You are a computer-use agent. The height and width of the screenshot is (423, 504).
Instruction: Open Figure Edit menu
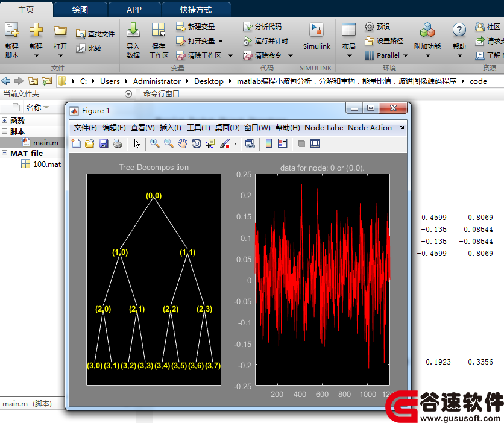114,128
